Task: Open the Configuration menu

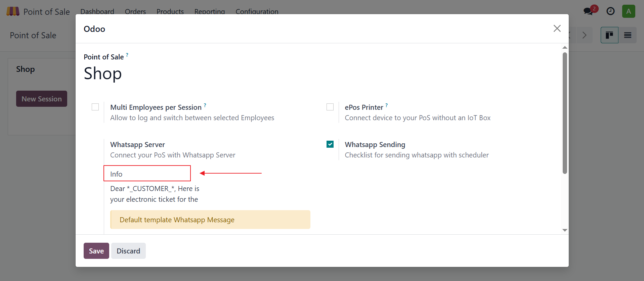Action: point(257,11)
